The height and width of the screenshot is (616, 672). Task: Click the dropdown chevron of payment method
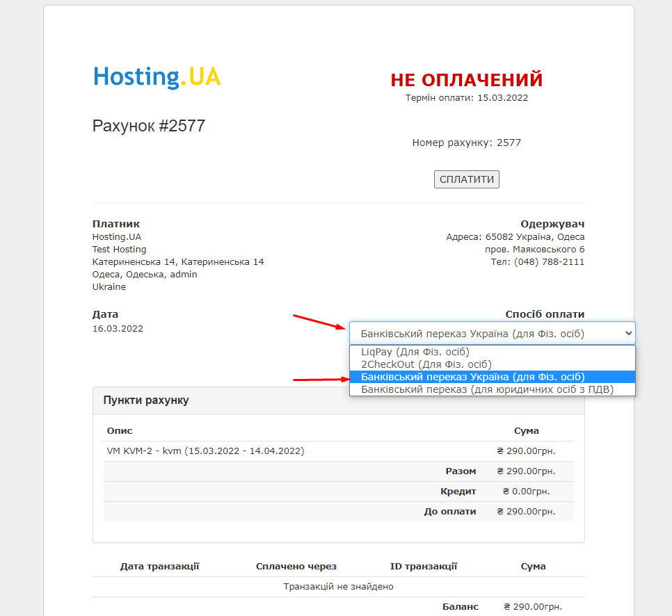coord(628,333)
